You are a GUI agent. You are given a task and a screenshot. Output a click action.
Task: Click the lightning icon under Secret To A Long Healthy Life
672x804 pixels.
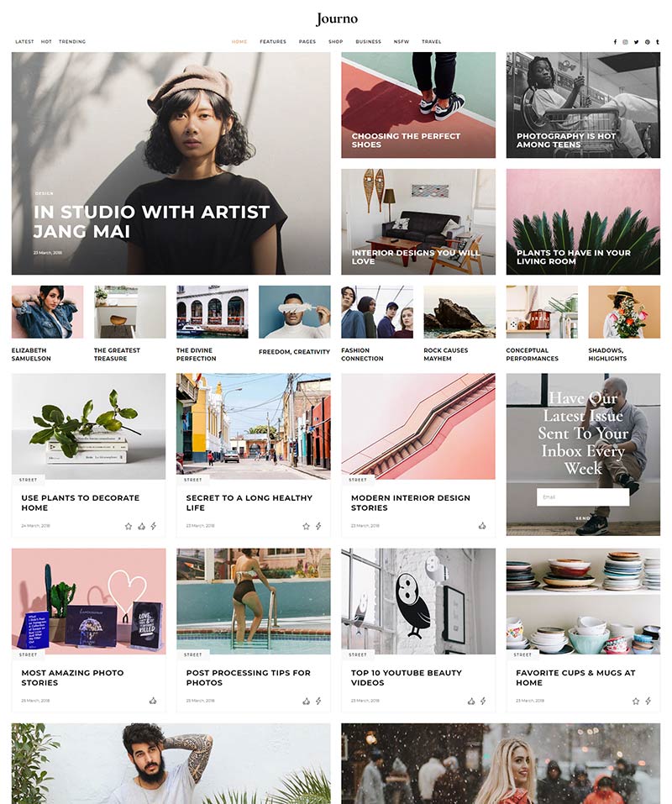318,526
